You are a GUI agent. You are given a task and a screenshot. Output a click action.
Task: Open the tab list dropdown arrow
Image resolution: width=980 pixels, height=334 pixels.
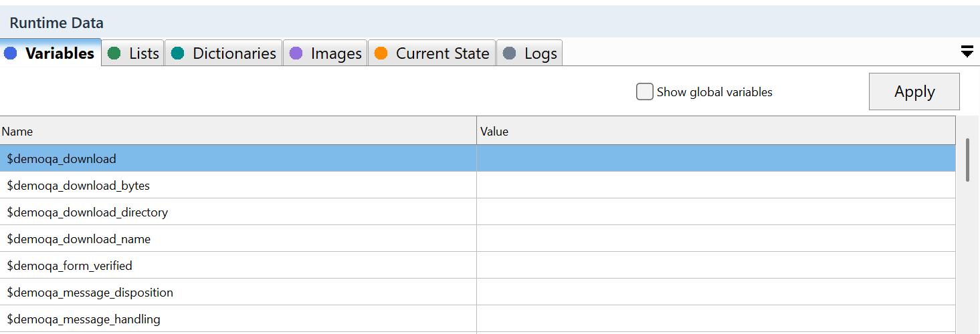tap(967, 52)
